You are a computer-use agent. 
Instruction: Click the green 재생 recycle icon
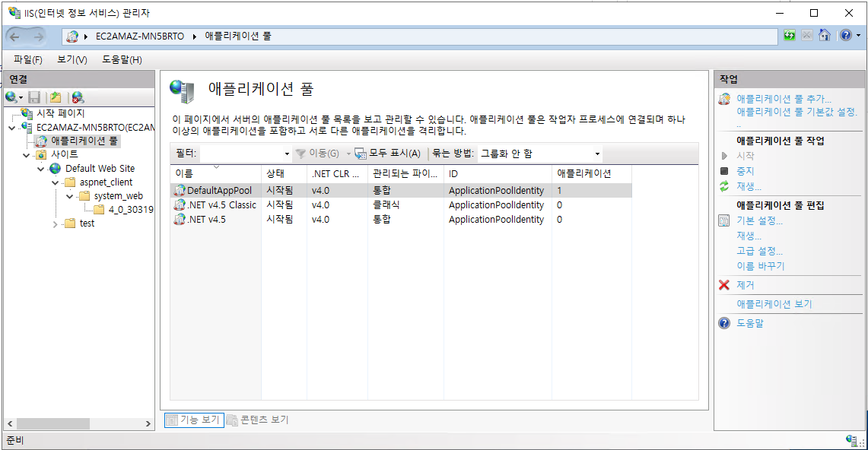pos(724,186)
